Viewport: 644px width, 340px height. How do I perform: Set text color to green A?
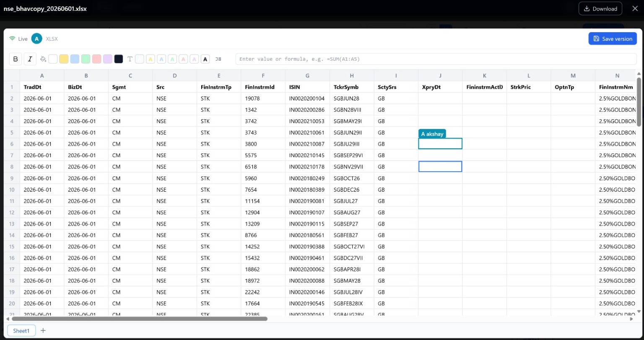coord(172,59)
